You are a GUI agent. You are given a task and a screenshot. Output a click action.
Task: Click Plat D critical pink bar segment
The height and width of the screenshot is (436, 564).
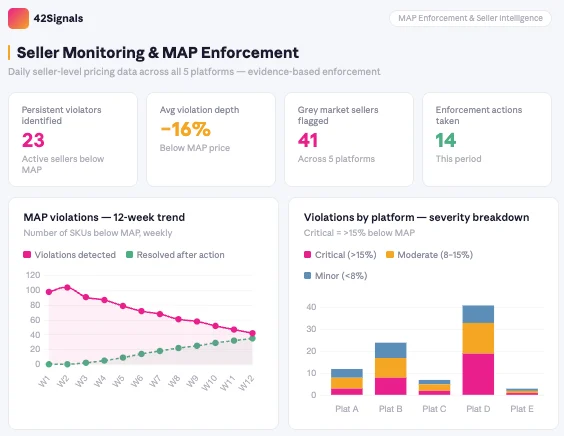coord(478,374)
